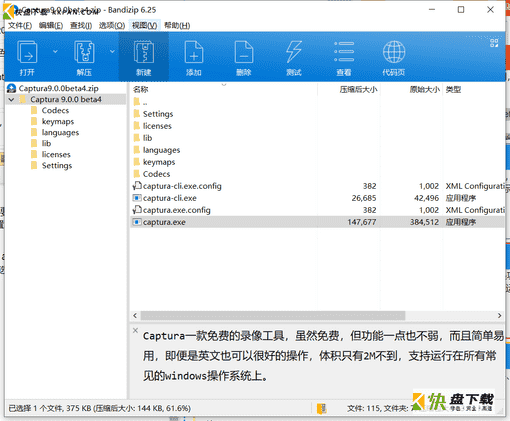
Task: Select captura.exe.config file row
Action: click(317, 210)
